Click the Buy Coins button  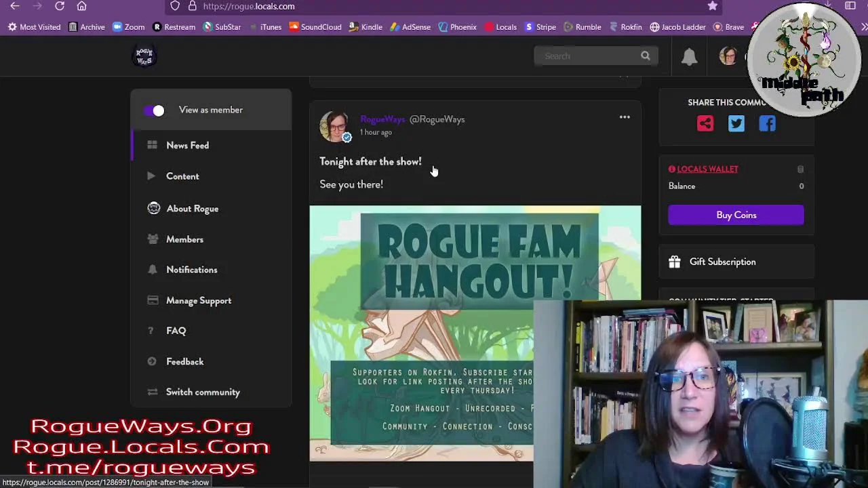click(x=736, y=215)
